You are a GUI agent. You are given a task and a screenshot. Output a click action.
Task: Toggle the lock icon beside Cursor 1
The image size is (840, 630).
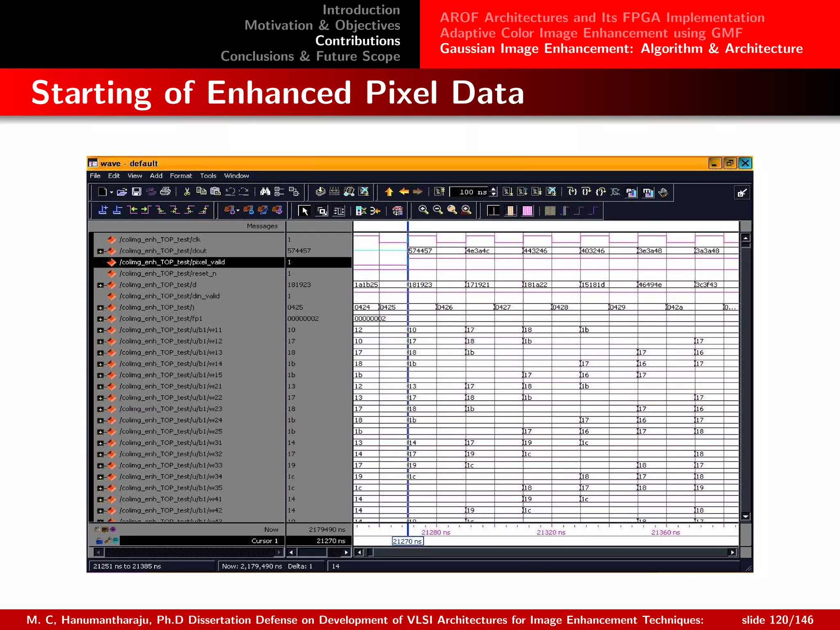[x=99, y=541]
